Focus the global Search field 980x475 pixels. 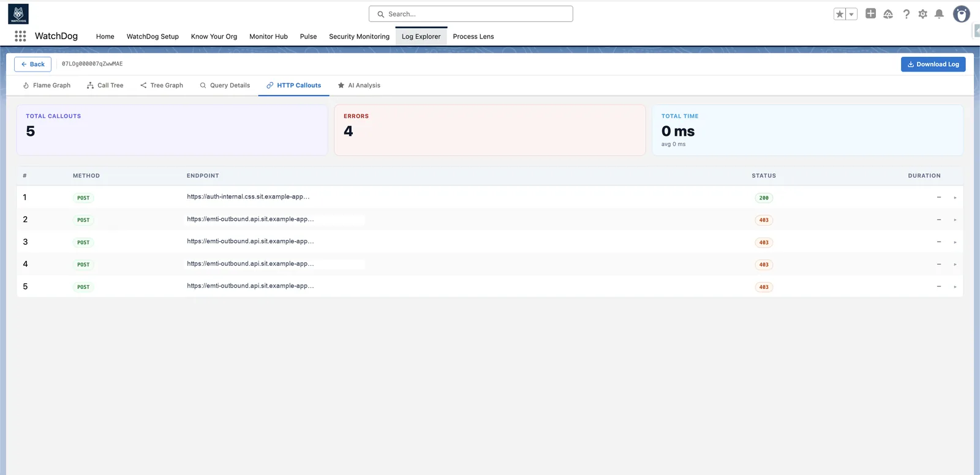471,14
